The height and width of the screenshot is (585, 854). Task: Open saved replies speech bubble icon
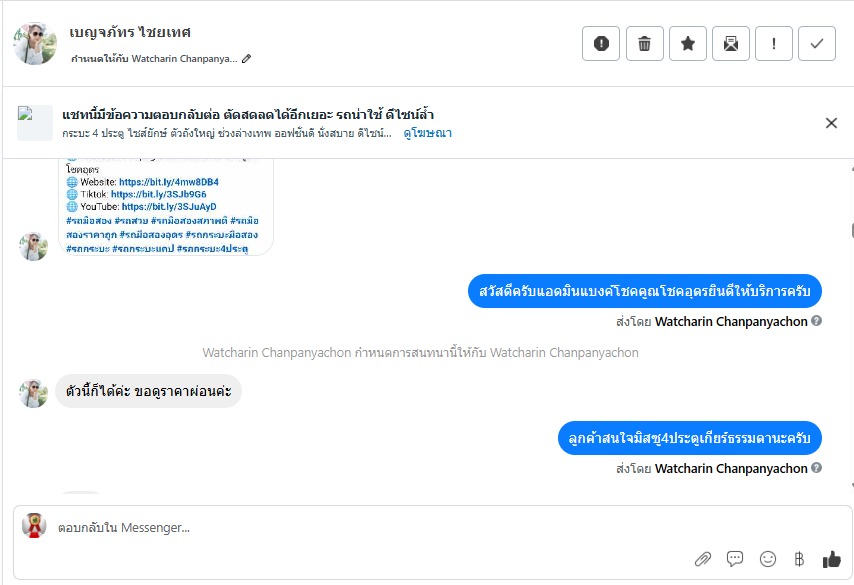click(735, 558)
